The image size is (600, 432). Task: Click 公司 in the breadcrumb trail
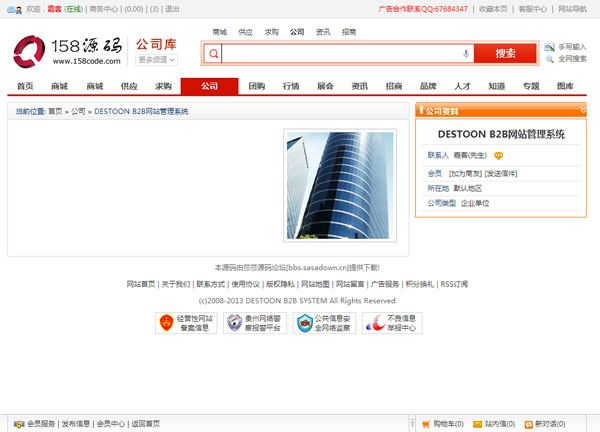(x=78, y=111)
